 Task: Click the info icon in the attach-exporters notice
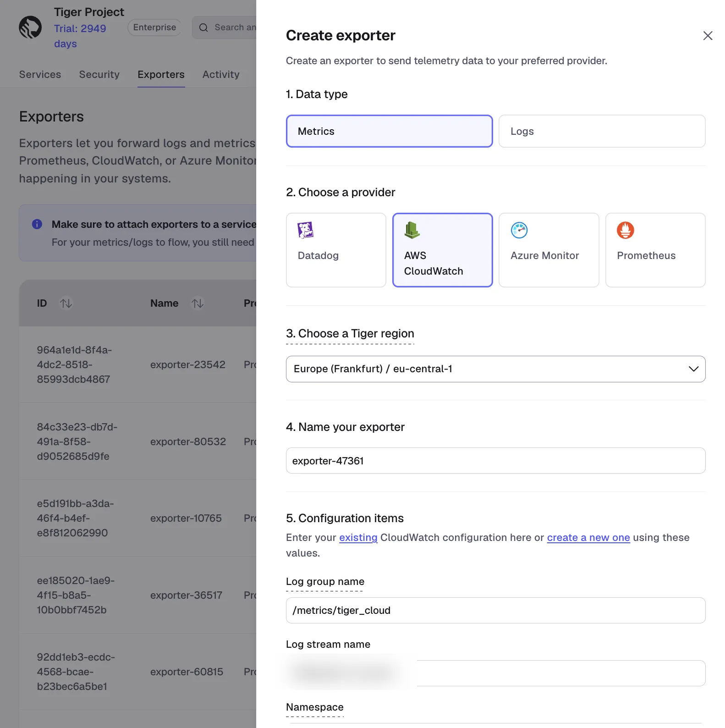37,224
